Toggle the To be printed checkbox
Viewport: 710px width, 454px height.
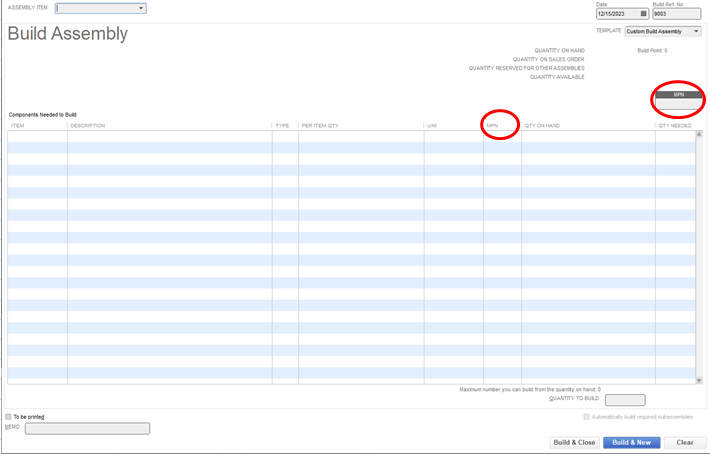tap(8, 417)
